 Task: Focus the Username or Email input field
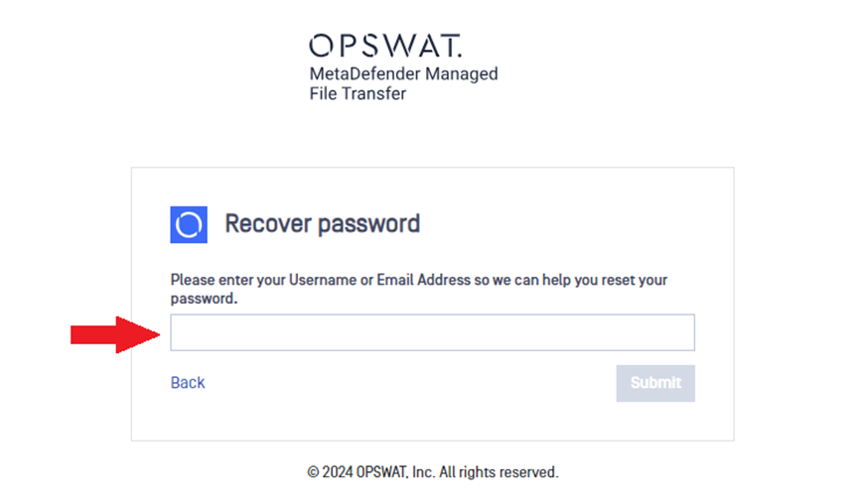(433, 332)
